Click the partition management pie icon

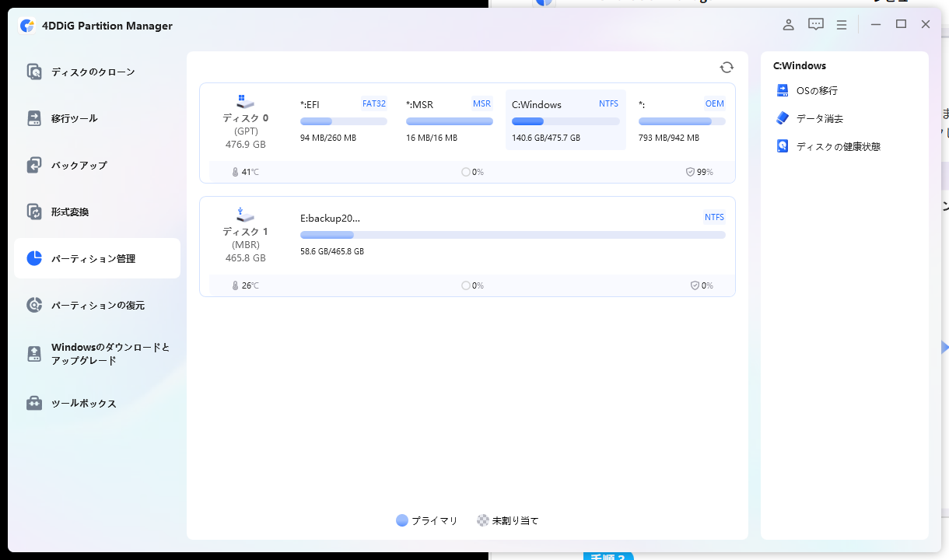[x=34, y=259]
